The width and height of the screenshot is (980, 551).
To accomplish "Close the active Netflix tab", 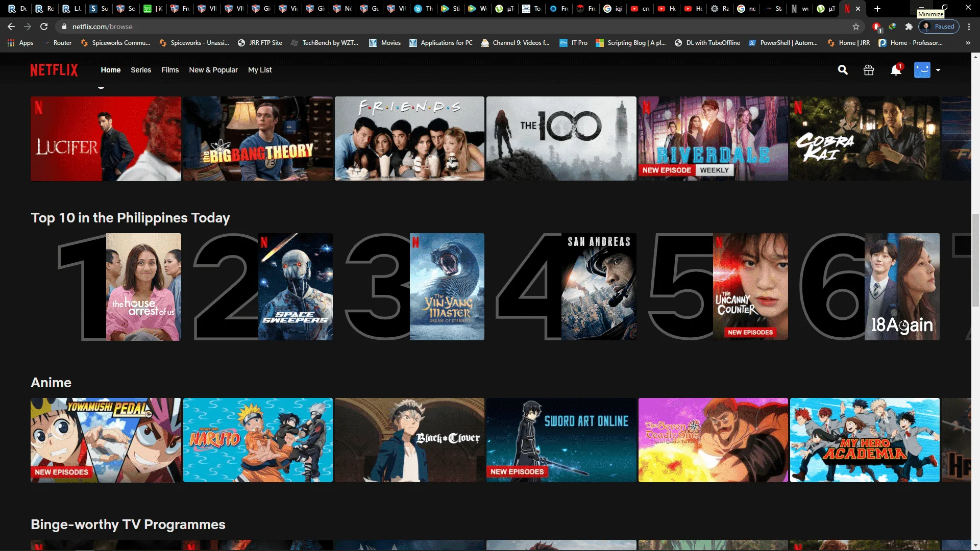I will pyautogui.click(x=858, y=9).
